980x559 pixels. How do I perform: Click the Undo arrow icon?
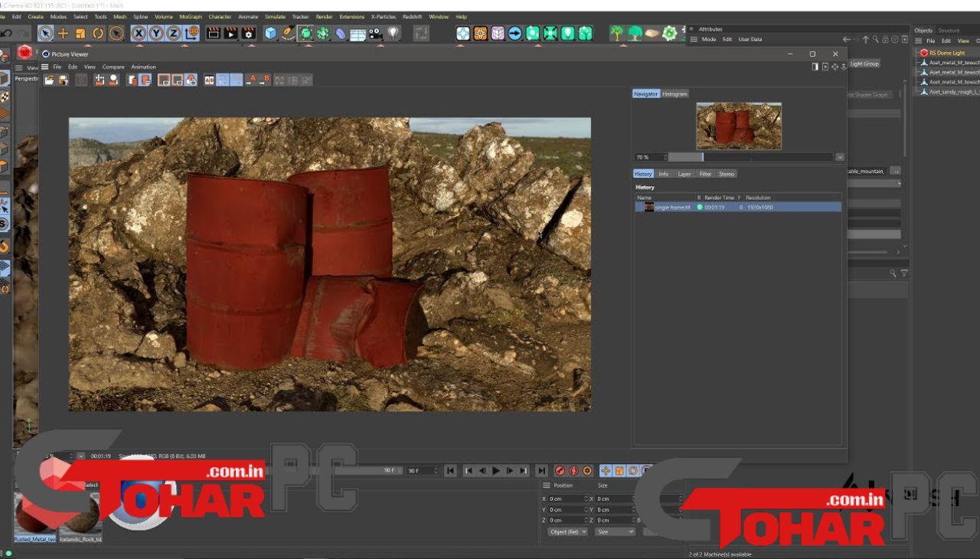[6, 33]
